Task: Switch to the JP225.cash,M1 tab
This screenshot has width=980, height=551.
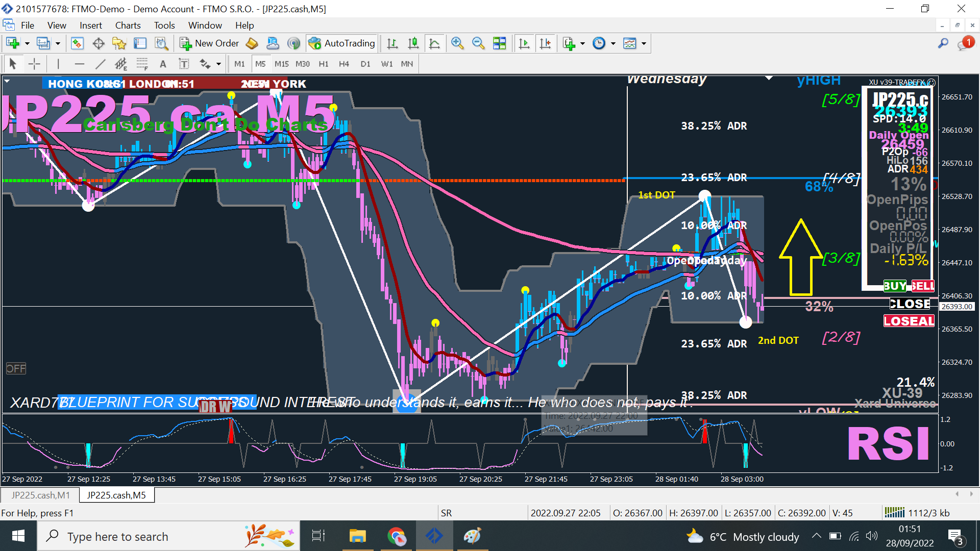Action: (40, 495)
